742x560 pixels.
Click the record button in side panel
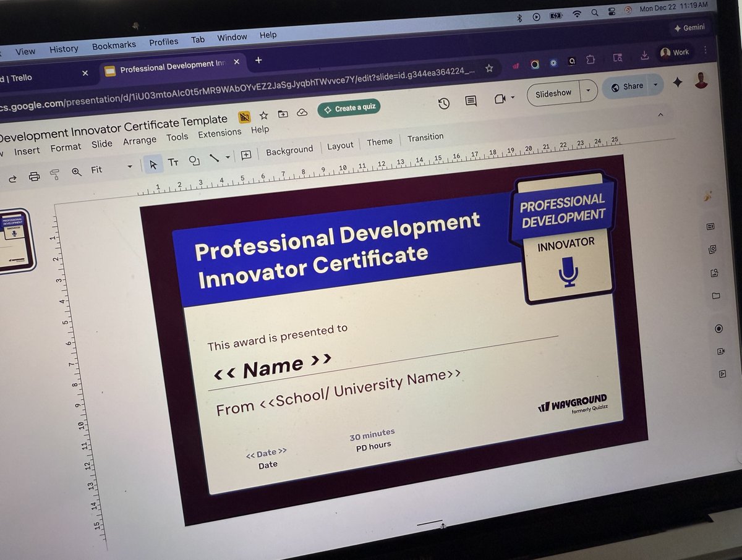719,329
